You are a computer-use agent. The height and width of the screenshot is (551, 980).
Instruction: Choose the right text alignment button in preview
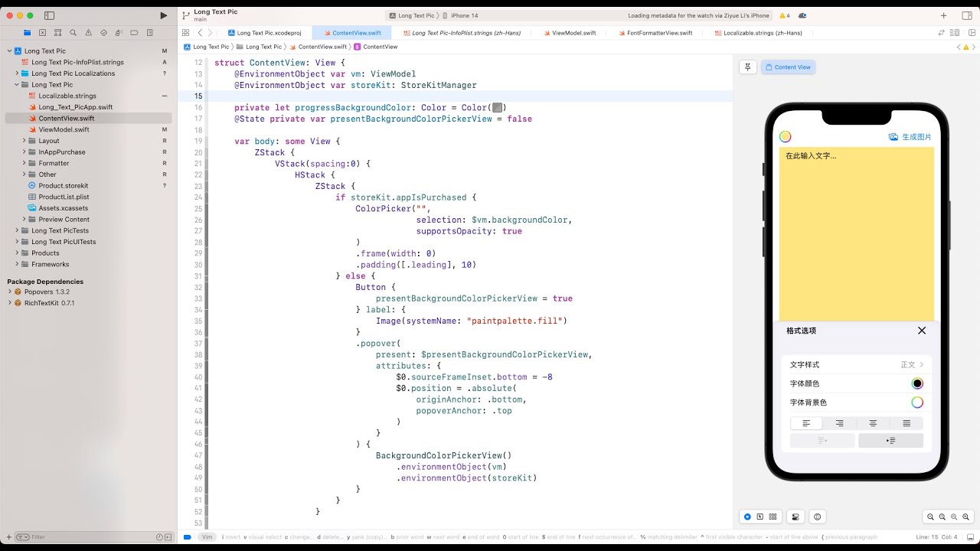point(840,423)
